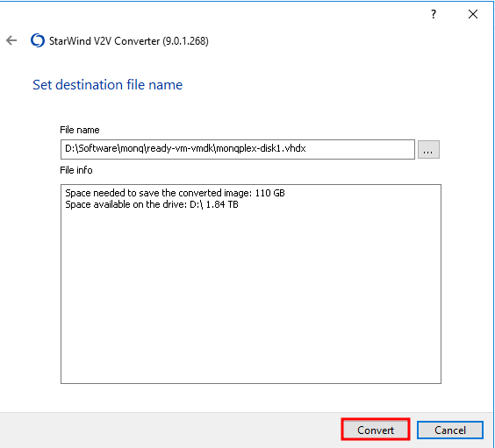Click the 'File info' label
Image resolution: width=495 pixels, height=448 pixels.
[76, 170]
